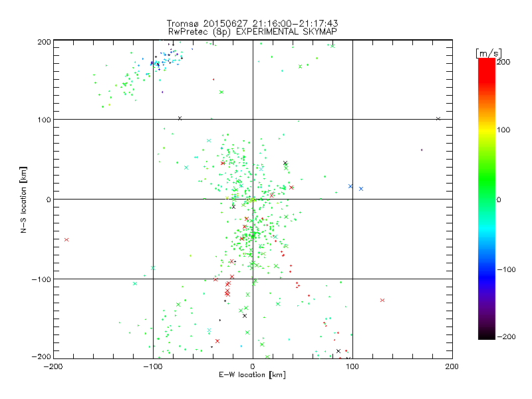
Task: Click the colorbar '-100' tick label
Action: [506, 269]
